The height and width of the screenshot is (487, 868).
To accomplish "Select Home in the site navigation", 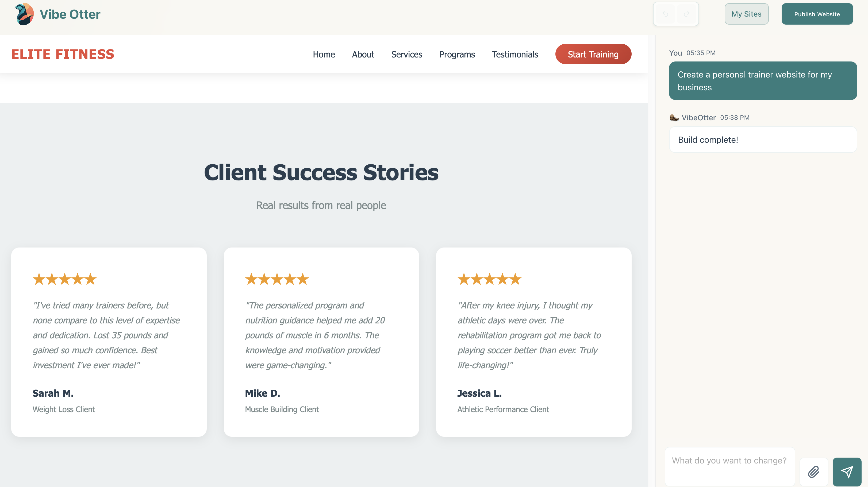I will 324,54.
